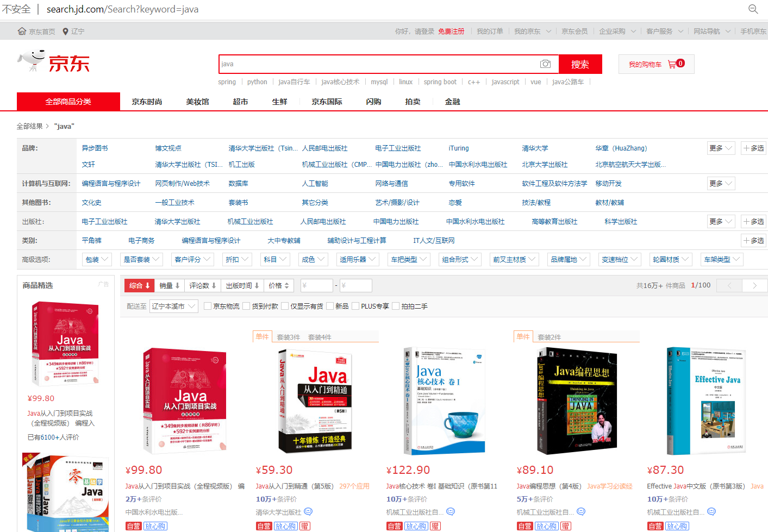Check the 拍拍二手 checkbox
Screen dimensions: 768x532
[396, 306]
